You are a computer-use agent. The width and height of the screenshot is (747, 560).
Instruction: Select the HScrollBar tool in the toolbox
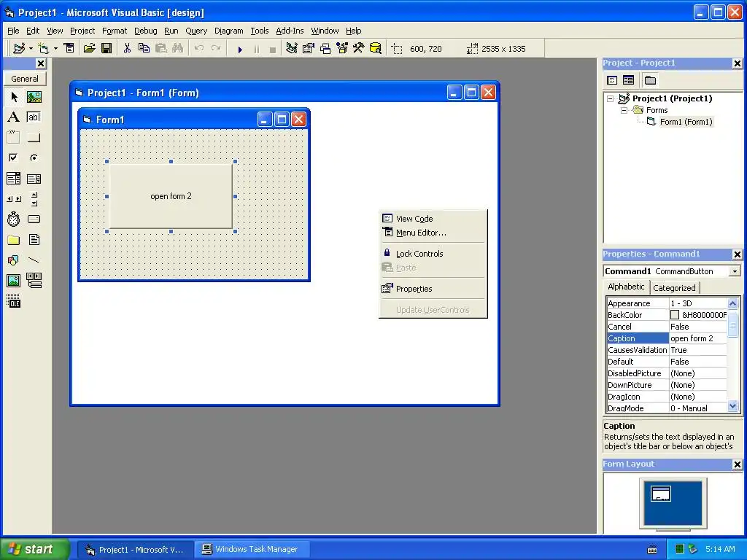coord(14,199)
